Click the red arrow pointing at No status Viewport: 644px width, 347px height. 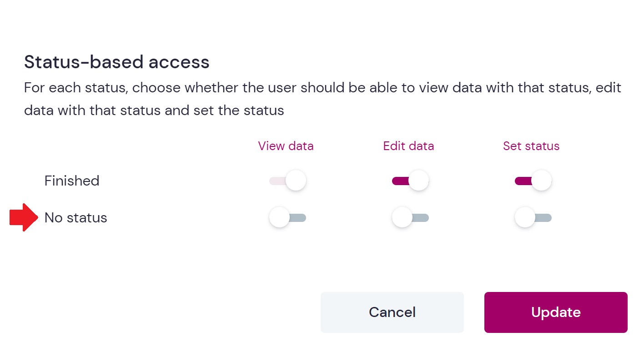click(24, 218)
